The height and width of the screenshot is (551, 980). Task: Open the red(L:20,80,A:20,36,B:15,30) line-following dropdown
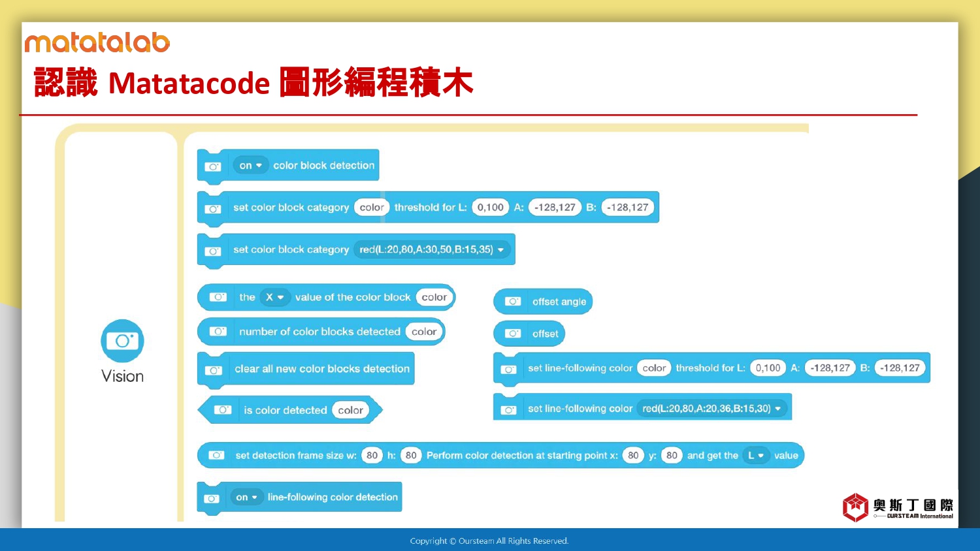coord(711,408)
